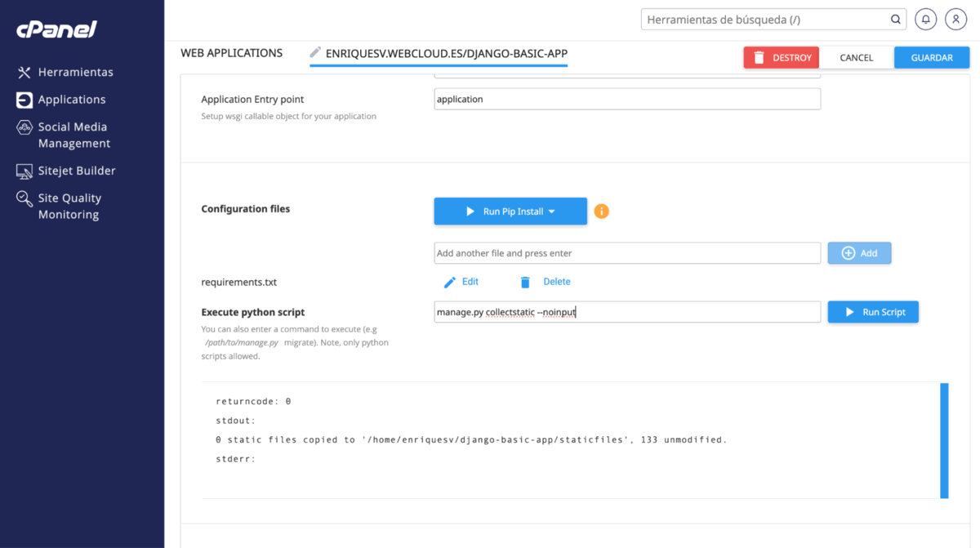Click the pencil edit icon beside app path
The width and height of the screenshot is (980, 548).
pos(315,53)
